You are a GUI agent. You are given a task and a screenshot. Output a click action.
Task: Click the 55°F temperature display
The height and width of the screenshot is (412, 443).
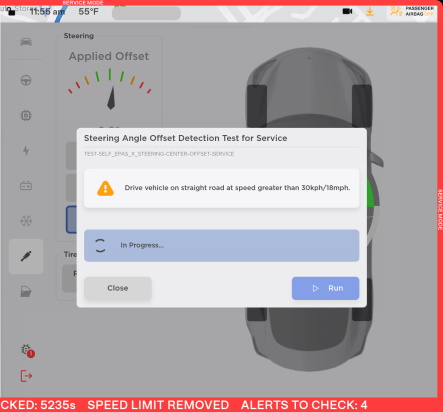(88, 12)
